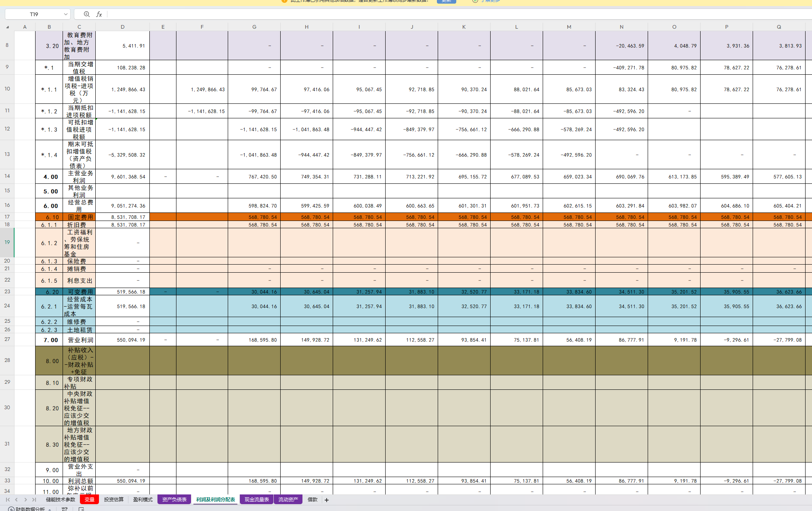812x511 pixels.
Task: Click the zoom magnifier icon in formula bar
Action: tap(86, 14)
